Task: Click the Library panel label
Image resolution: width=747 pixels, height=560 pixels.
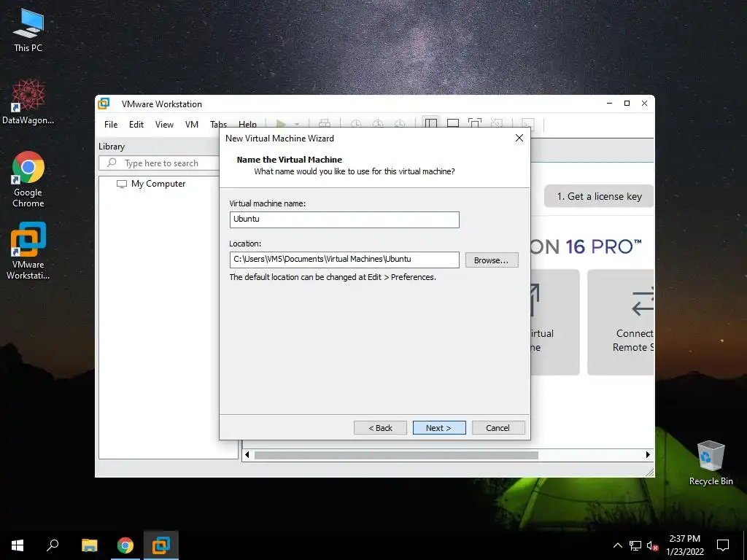Action: [x=112, y=147]
